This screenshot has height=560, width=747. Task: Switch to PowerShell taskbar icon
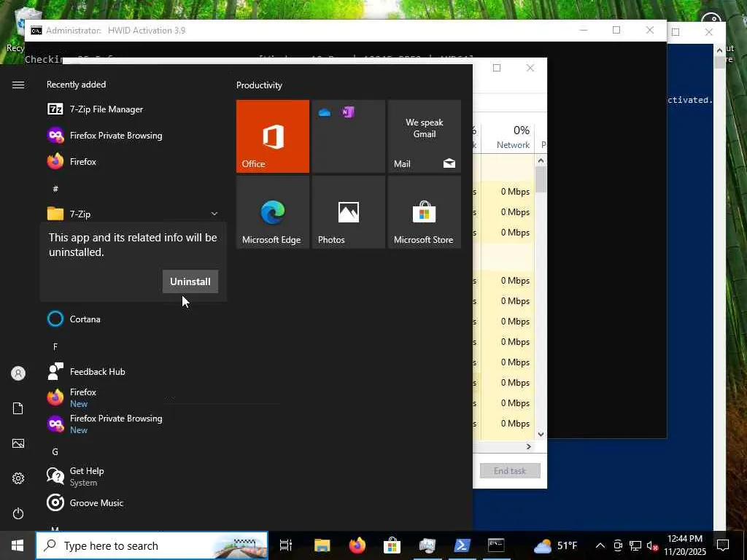pyautogui.click(x=462, y=545)
